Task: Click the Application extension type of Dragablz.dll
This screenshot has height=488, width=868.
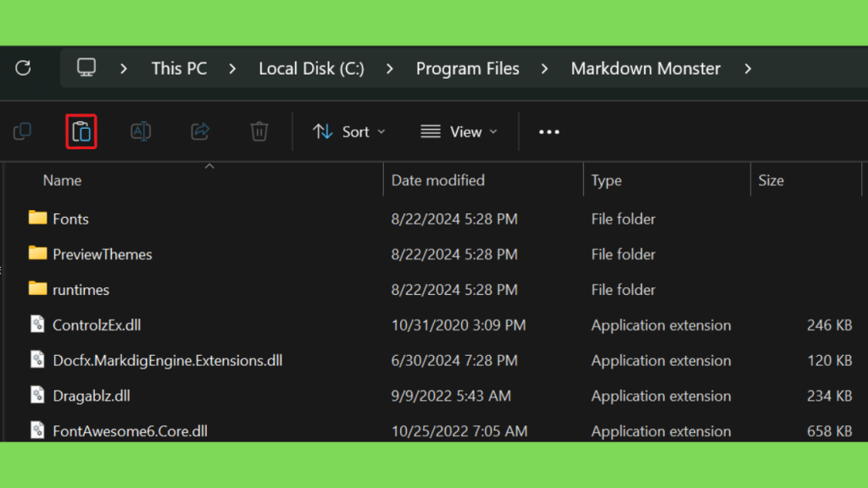Action: click(x=661, y=396)
